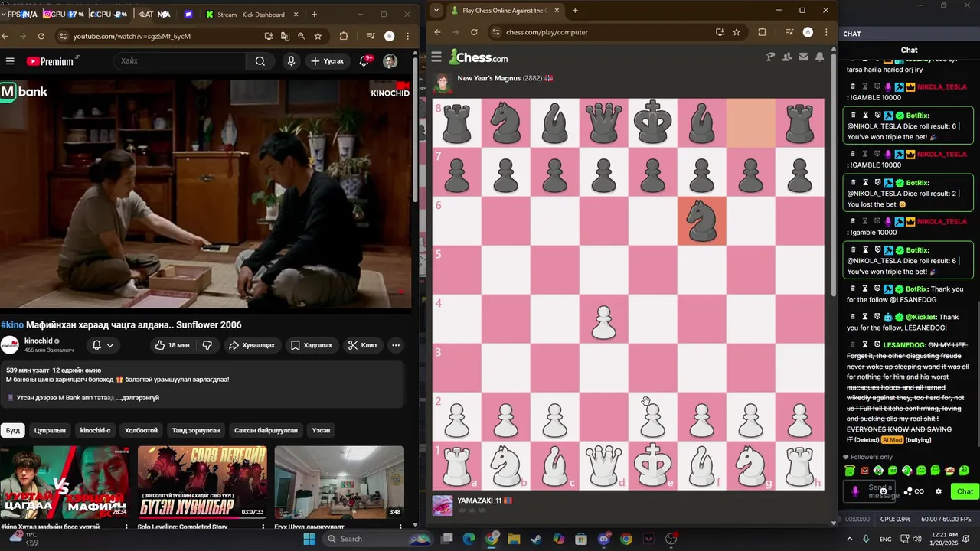This screenshot has width=980, height=551.
Task: Open the YouTube account avatar menu
Action: [390, 61]
